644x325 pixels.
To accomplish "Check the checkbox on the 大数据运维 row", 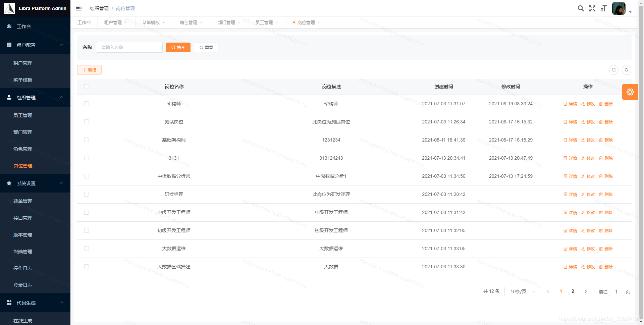I will [x=87, y=249].
